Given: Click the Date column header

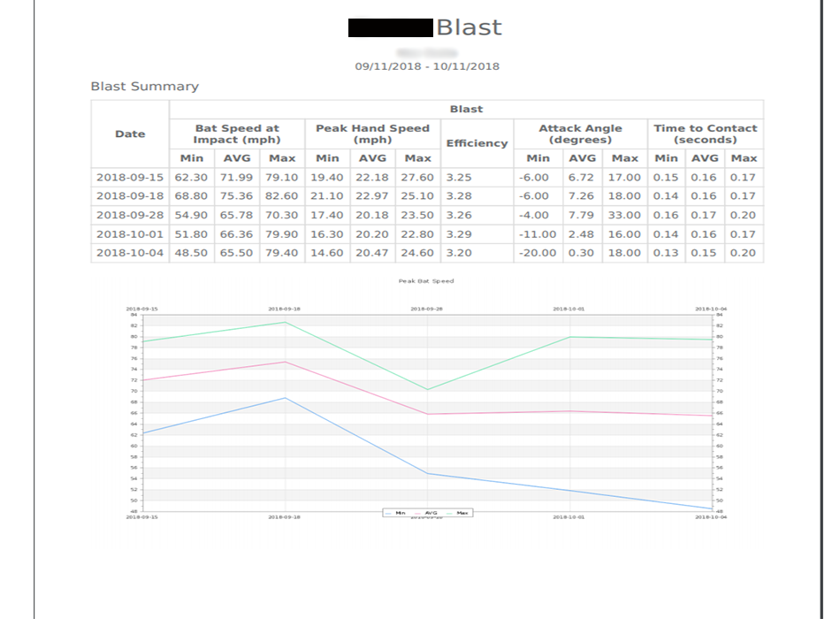Looking at the screenshot, I should tap(130, 134).
